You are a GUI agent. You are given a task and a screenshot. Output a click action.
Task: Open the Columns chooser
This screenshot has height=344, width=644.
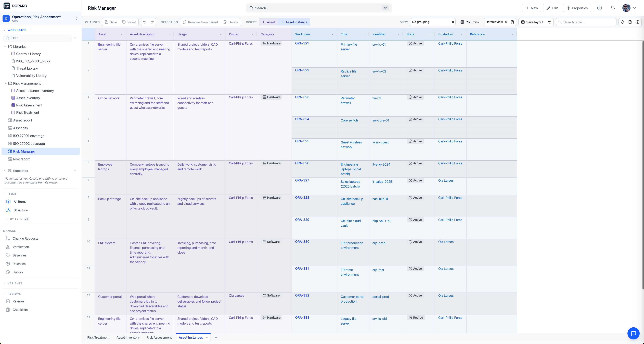[470, 22]
